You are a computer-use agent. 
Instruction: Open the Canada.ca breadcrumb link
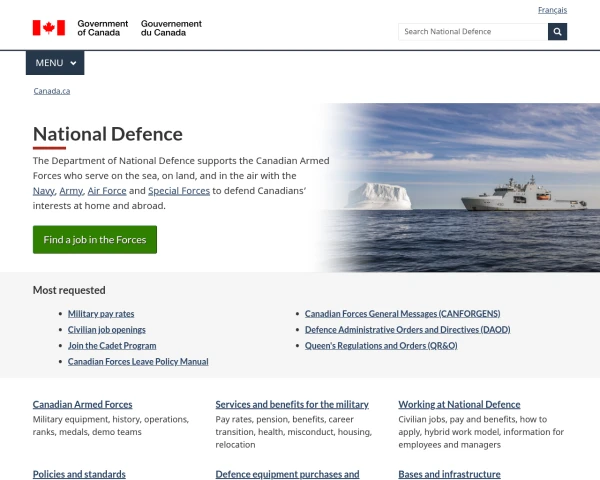click(52, 91)
